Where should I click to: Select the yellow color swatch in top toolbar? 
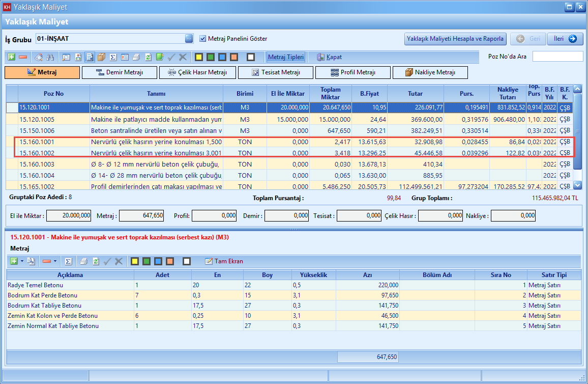(199, 57)
